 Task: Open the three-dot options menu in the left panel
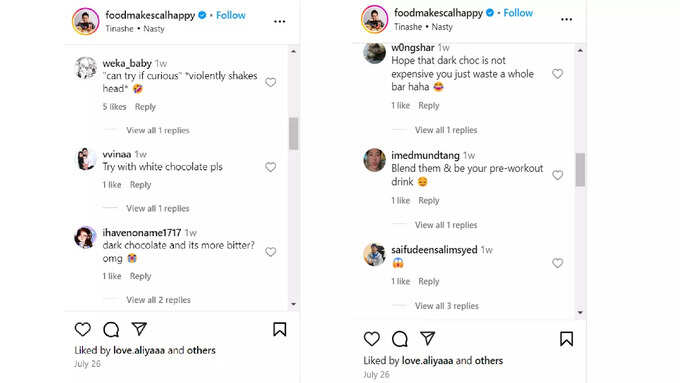click(280, 21)
